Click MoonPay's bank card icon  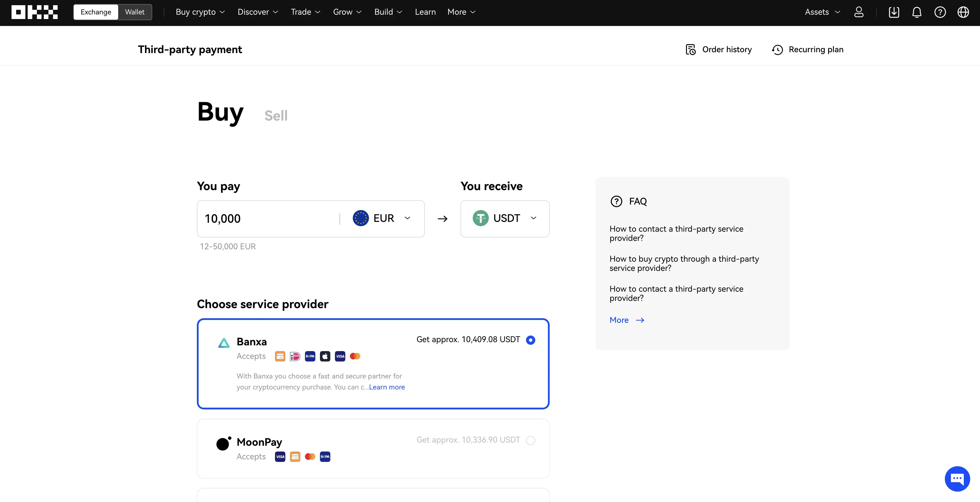(295, 457)
